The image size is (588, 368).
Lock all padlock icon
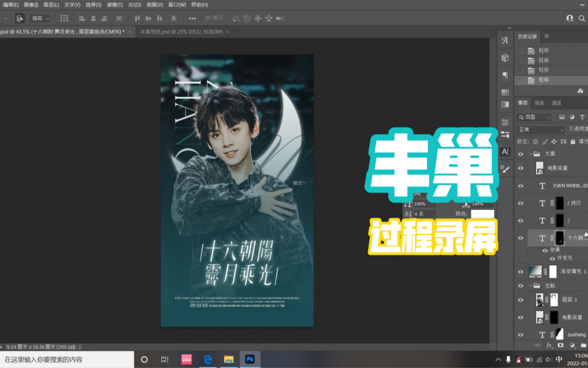click(573, 141)
